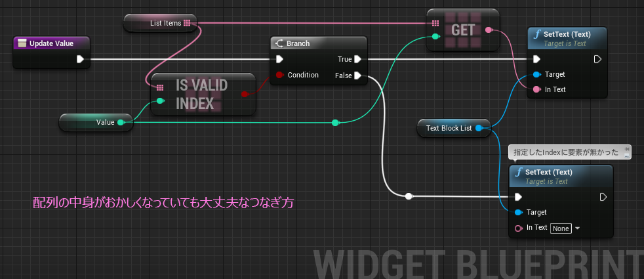This screenshot has width=644, height=279.
Task: Click the Is Valid Index red boolean output pin
Action: (245, 94)
